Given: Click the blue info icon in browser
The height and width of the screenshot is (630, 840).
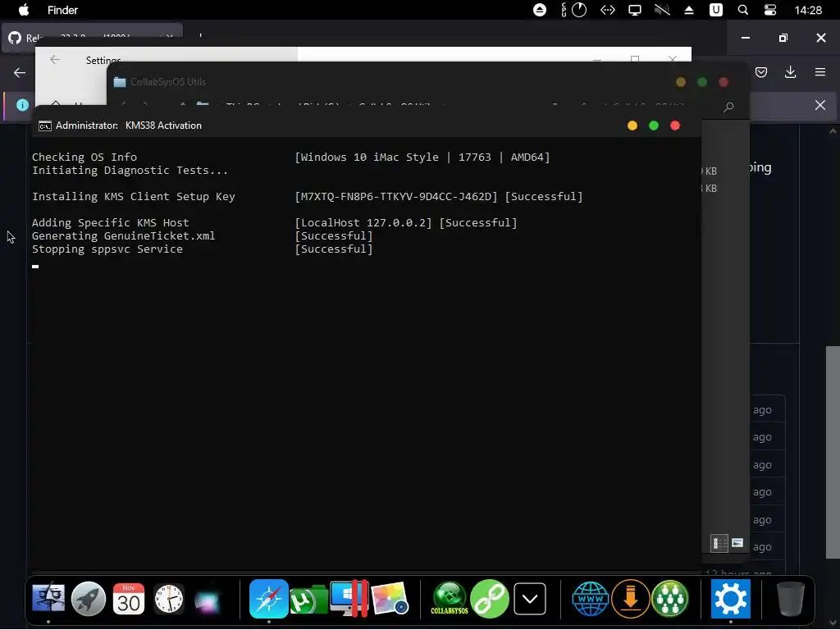Looking at the screenshot, I should click(x=22, y=105).
